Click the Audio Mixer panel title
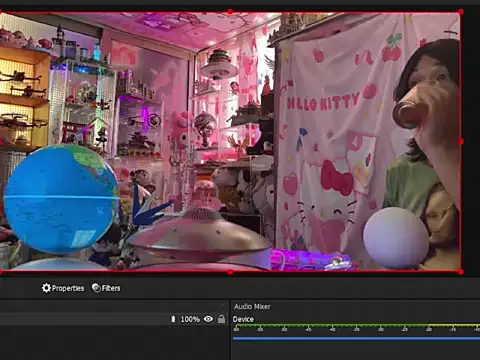Image resolution: width=480 pixels, height=360 pixels. 252,306
